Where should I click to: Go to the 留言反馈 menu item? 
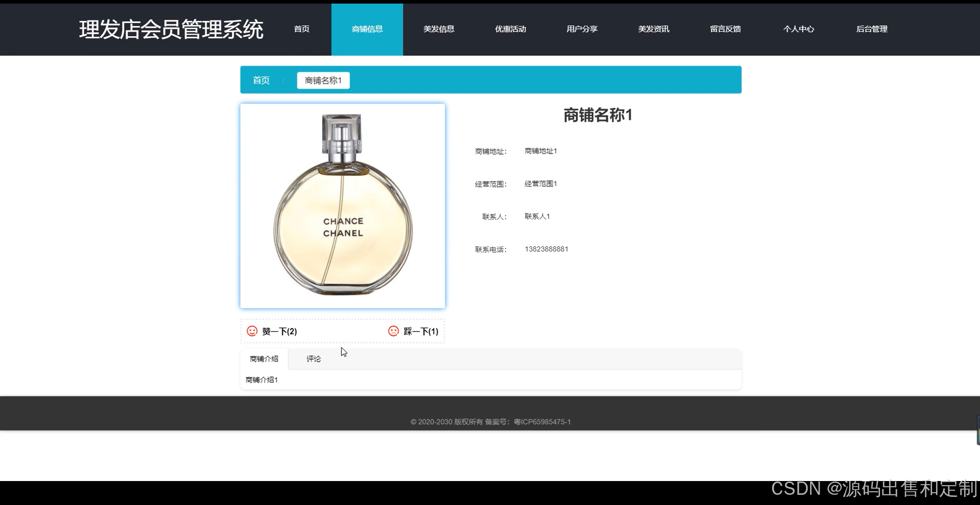click(x=725, y=29)
